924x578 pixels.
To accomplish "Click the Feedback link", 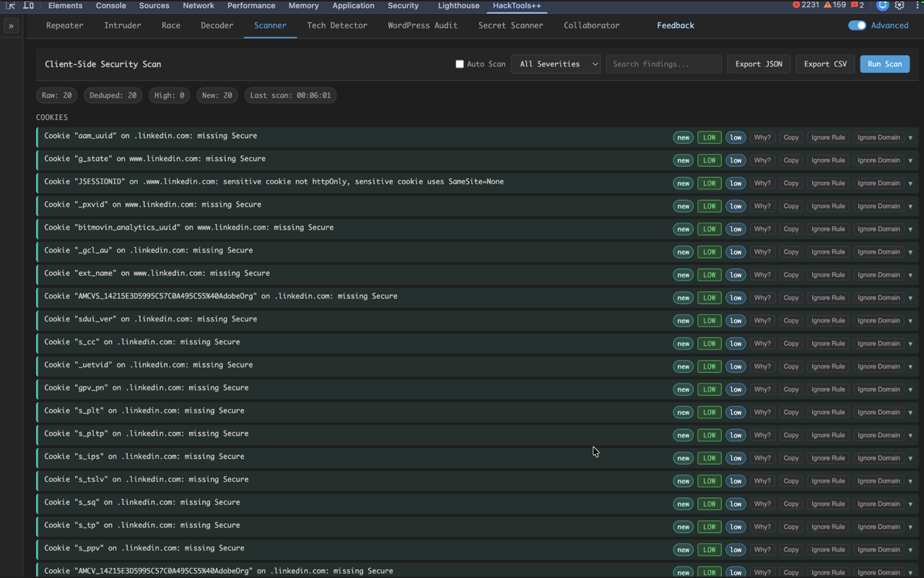I will pyautogui.click(x=676, y=25).
